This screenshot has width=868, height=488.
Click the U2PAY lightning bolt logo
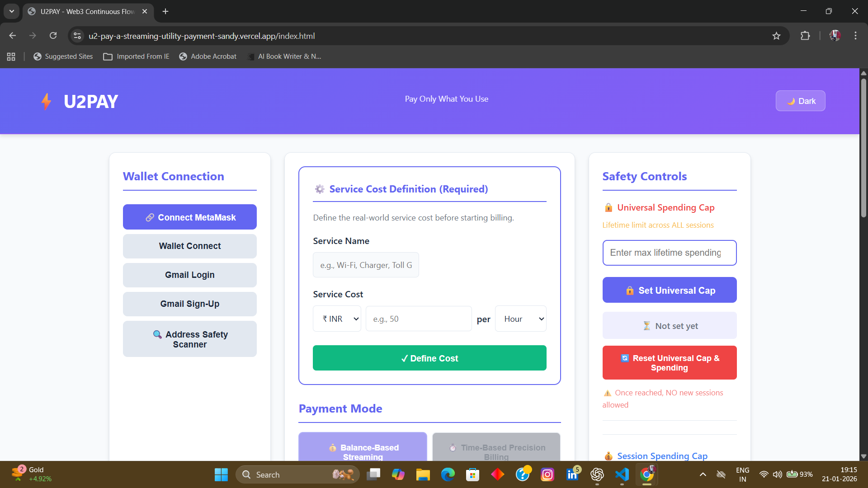(46, 102)
